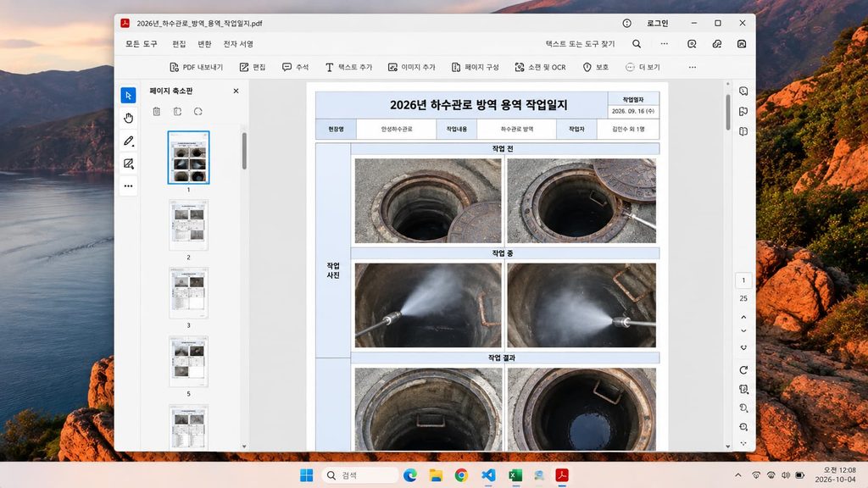The image size is (868, 488).
Task: Open File Explorer from taskbar
Action: click(436, 475)
